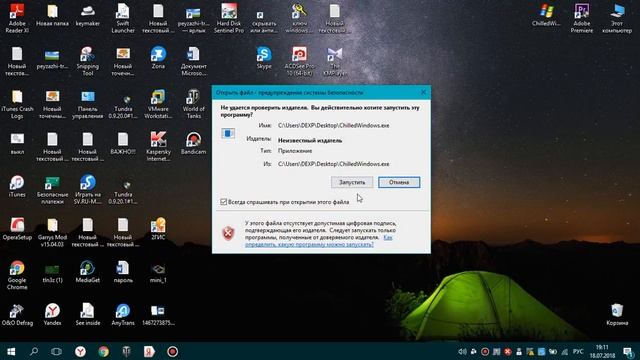640x360 pixels.
Task: Select the Панель управления desktop icon
Action: pos(87,104)
